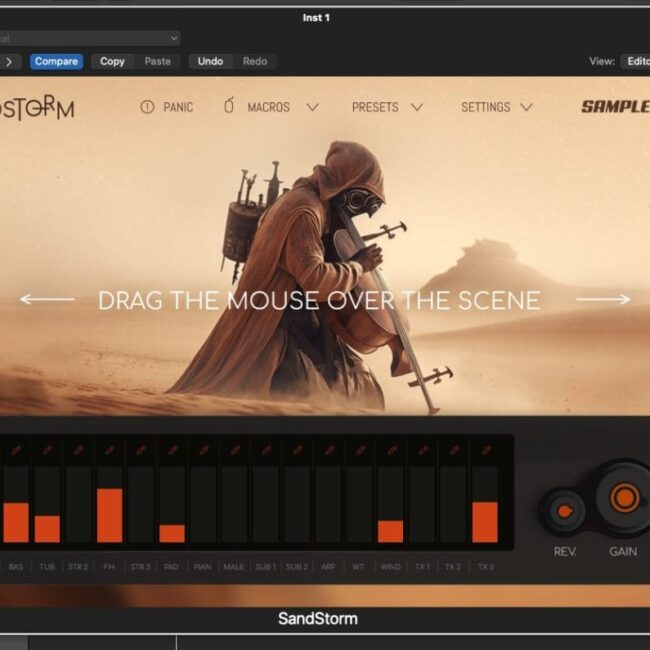Toggle the Compare button

(x=57, y=61)
